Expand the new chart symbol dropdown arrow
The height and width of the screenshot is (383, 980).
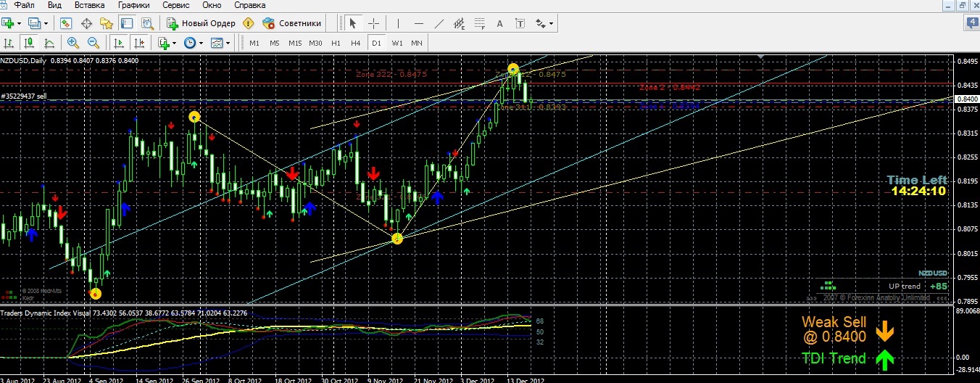(19, 23)
